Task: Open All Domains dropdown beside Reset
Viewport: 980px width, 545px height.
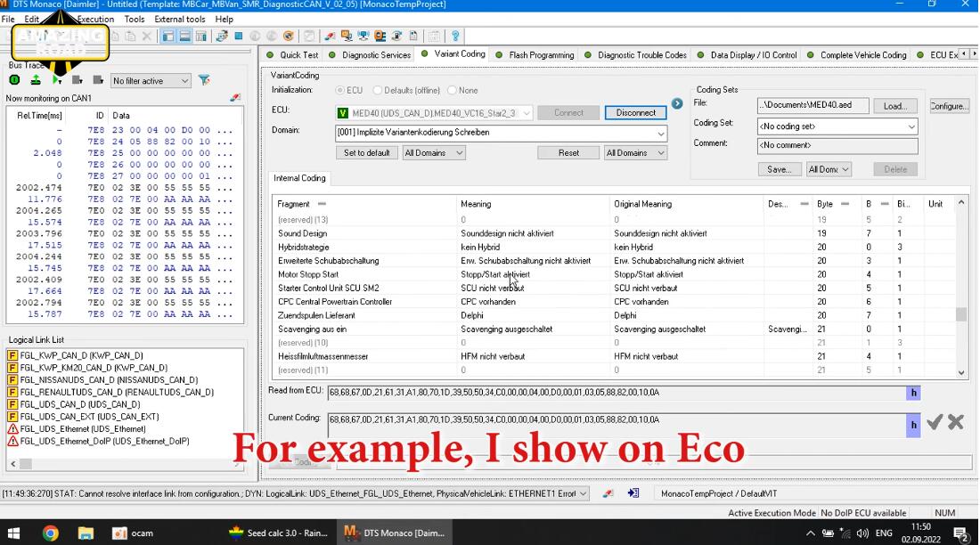Action: 635,152
